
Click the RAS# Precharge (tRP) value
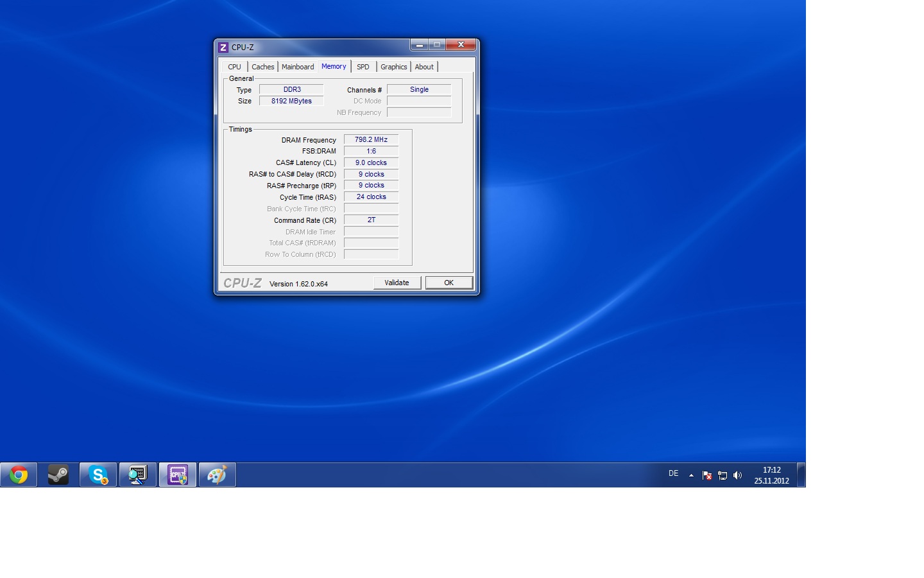pos(372,185)
